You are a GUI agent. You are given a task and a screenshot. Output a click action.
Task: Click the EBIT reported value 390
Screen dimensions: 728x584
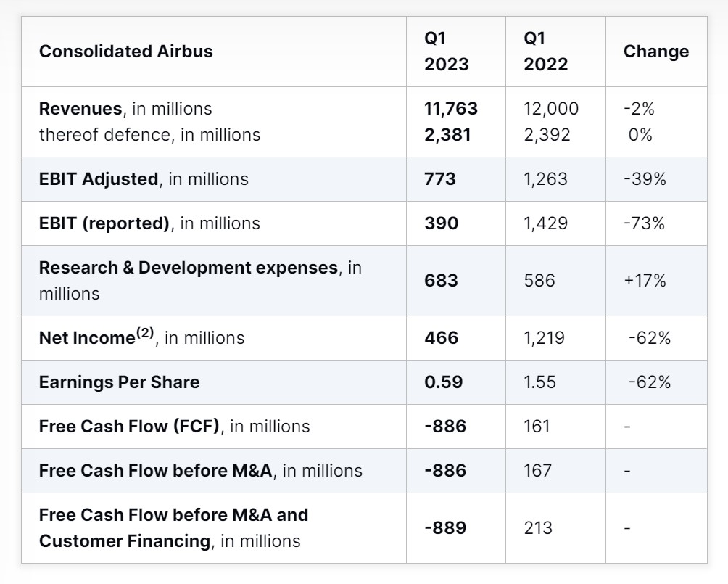point(441,223)
